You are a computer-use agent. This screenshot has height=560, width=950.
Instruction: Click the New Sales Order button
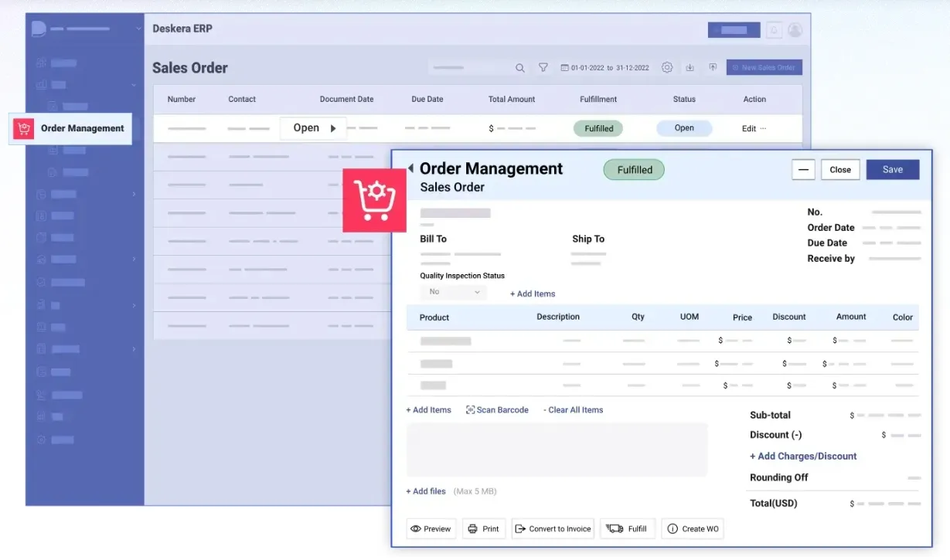point(764,68)
